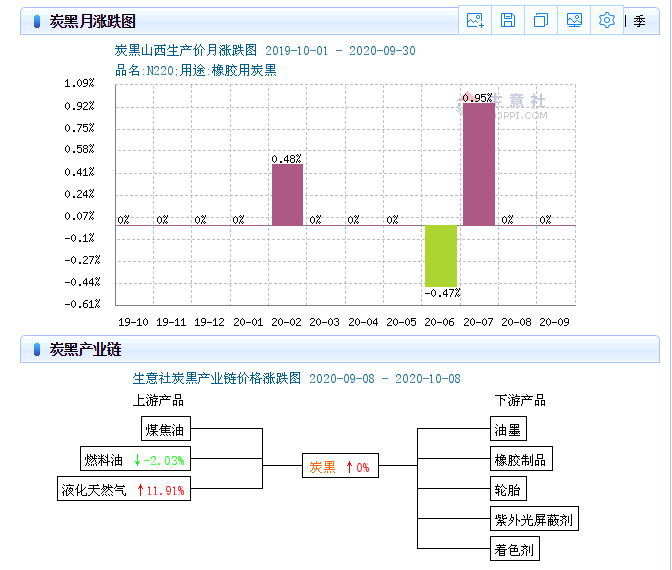The width and height of the screenshot is (672, 570).
Task: Open the 着色剂 downstream product link
Action: tap(514, 549)
